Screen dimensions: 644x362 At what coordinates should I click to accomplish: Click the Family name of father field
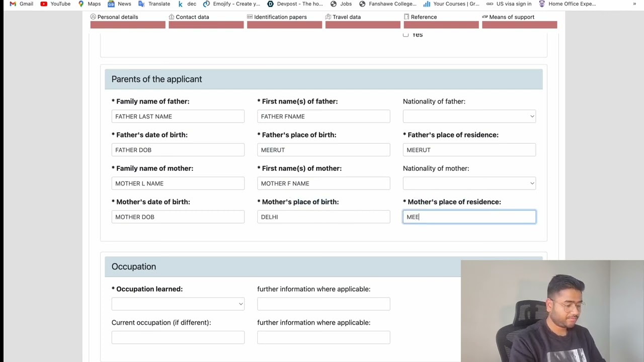pyautogui.click(x=178, y=116)
